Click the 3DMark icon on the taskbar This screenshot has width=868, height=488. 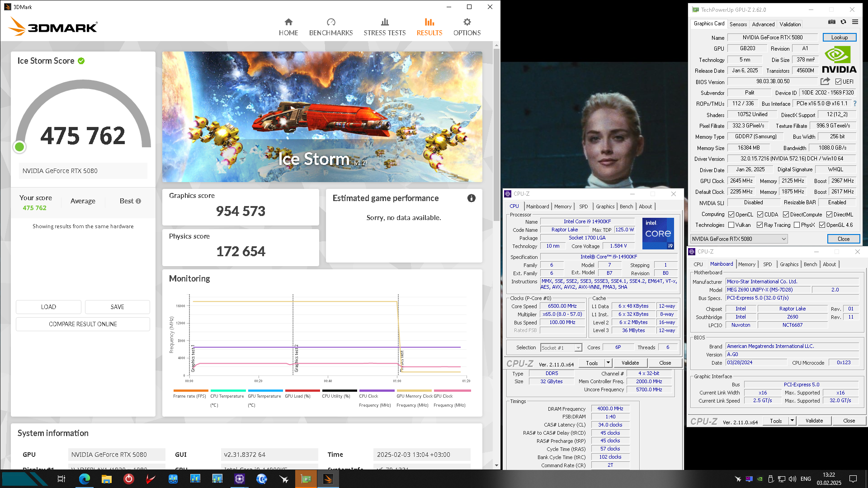click(x=328, y=479)
